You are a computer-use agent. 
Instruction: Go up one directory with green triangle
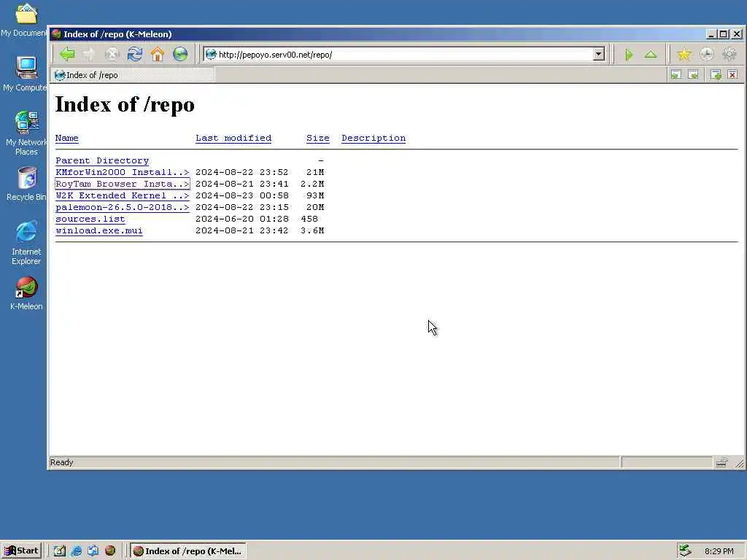point(651,55)
